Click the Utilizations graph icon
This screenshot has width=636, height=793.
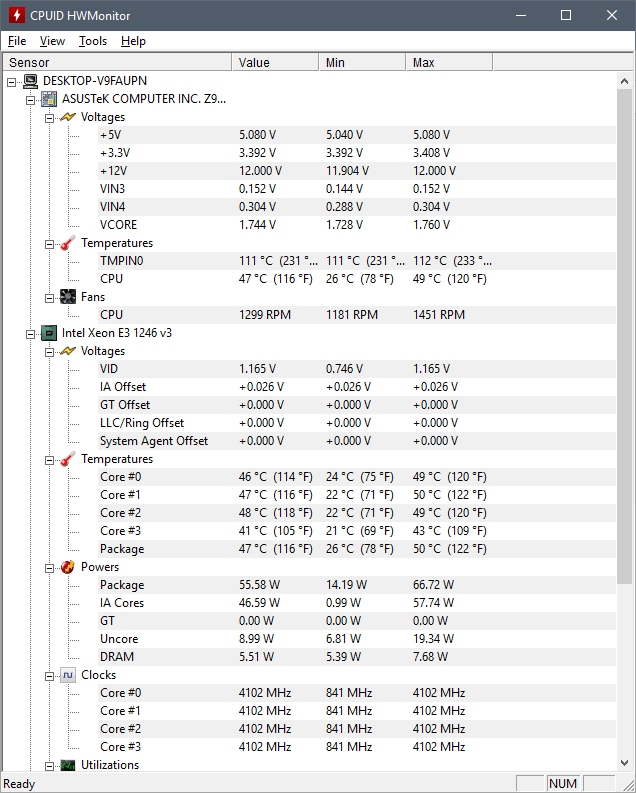pyautogui.click(x=68, y=765)
